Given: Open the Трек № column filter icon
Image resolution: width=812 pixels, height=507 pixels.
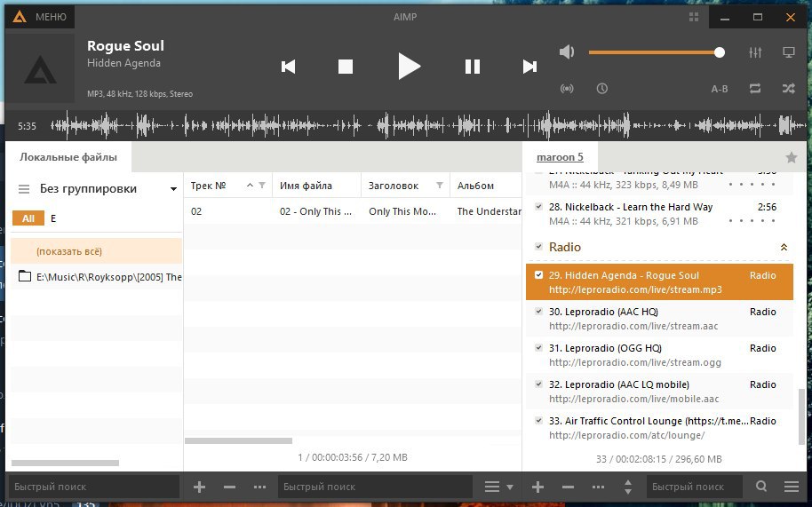Looking at the screenshot, I should tap(262, 186).
